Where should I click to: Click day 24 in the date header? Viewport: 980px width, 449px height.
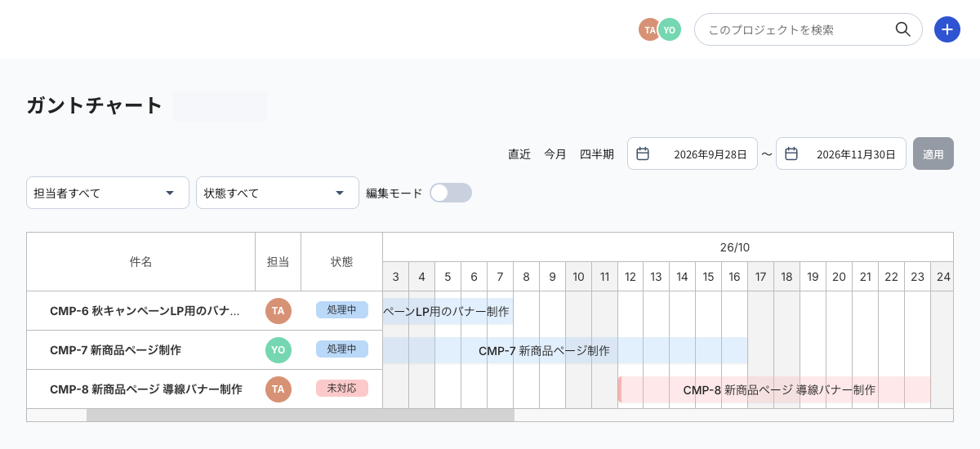pyautogui.click(x=943, y=277)
